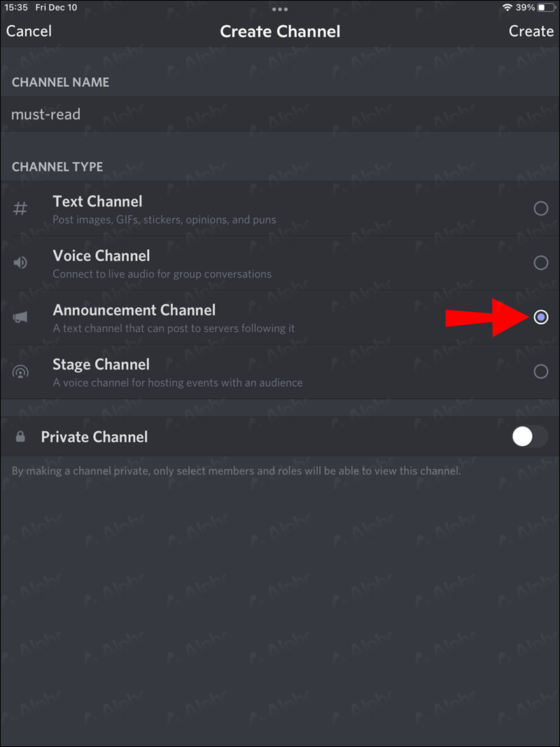Choose the Announcement Channel radio button
560x747 pixels.
coord(540,317)
